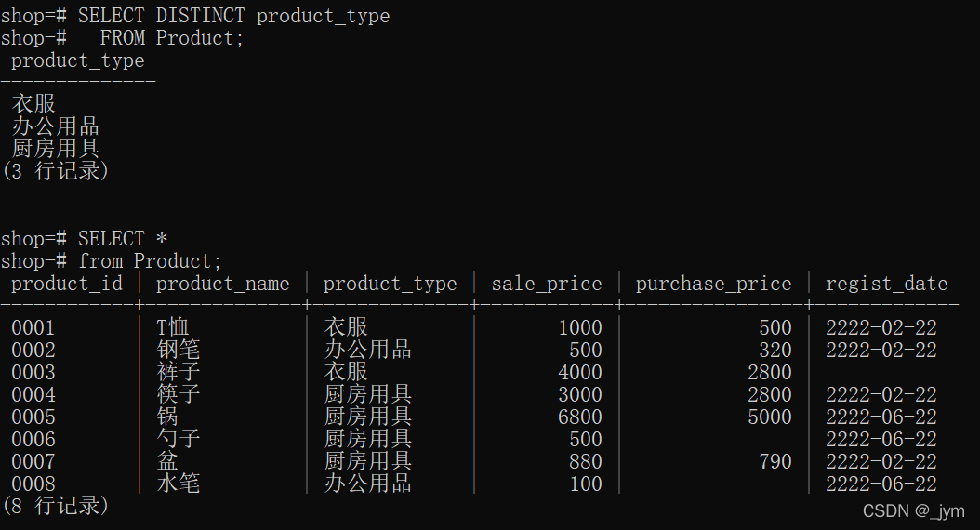This screenshot has height=530, width=980.
Task: Click the (8 行记录) row count text
Action: [x=55, y=506]
